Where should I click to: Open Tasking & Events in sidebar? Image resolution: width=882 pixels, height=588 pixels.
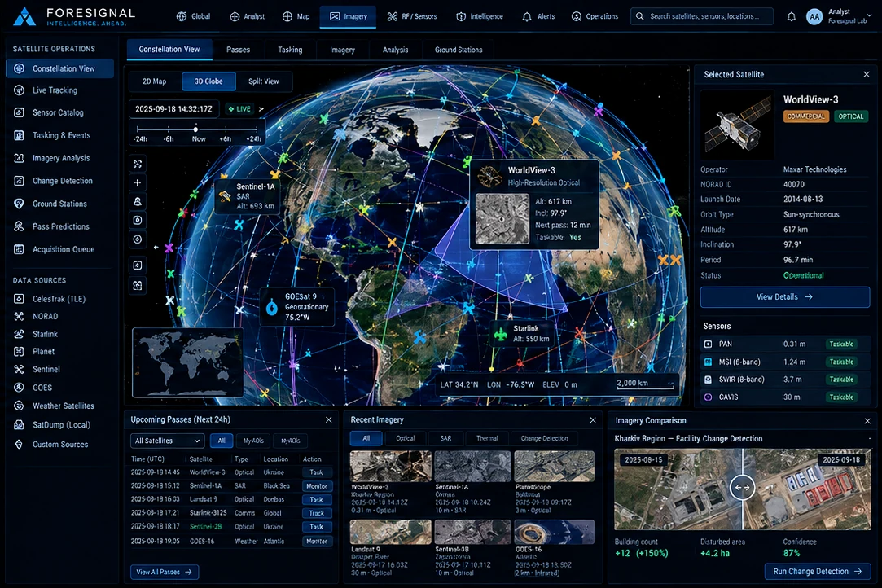point(61,136)
